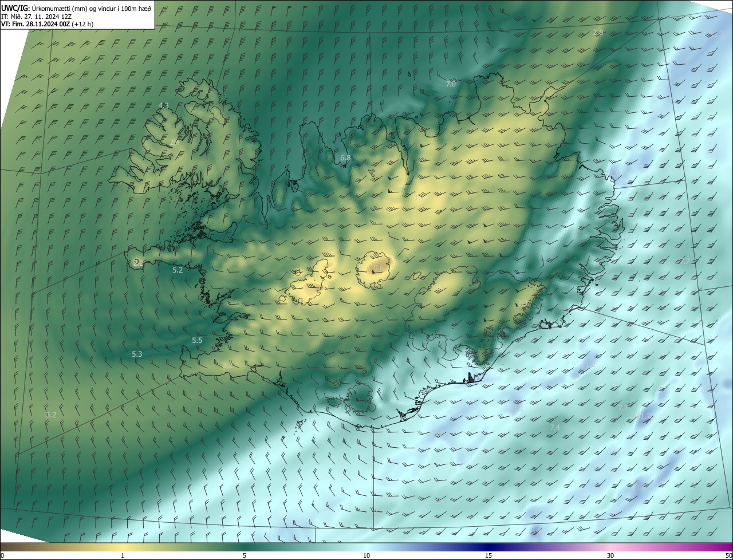Select the 'IT: Mið. 27. 11. 2024 12Z' line
The image size is (733, 560).
37,16
